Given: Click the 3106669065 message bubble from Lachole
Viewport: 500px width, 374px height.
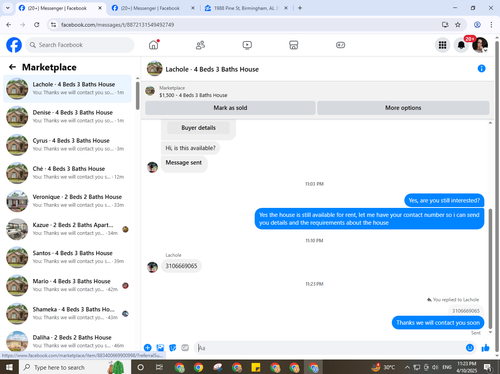Looking at the screenshot, I should pos(181,266).
